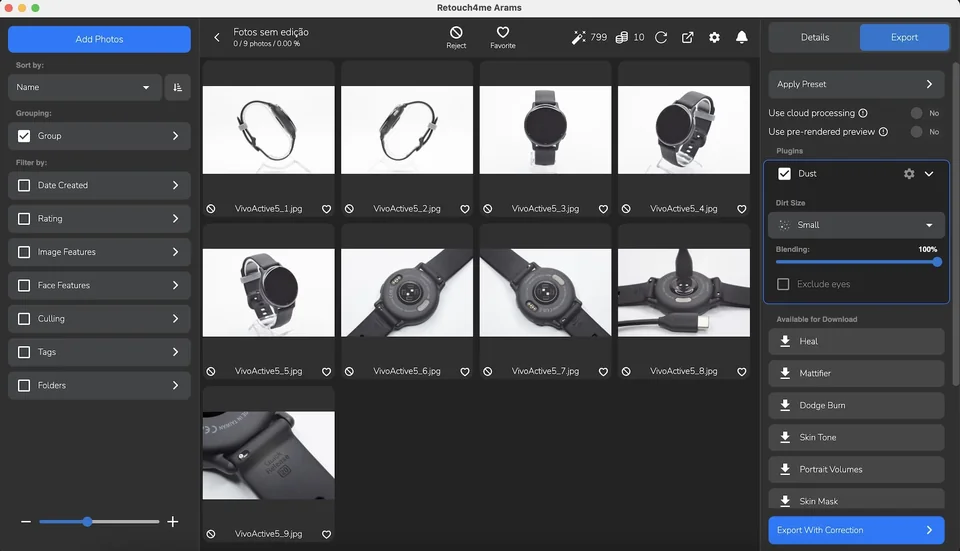Screen dimensions: 960x551
Task: Check the Rating filter checkbox
Action: coord(24,219)
